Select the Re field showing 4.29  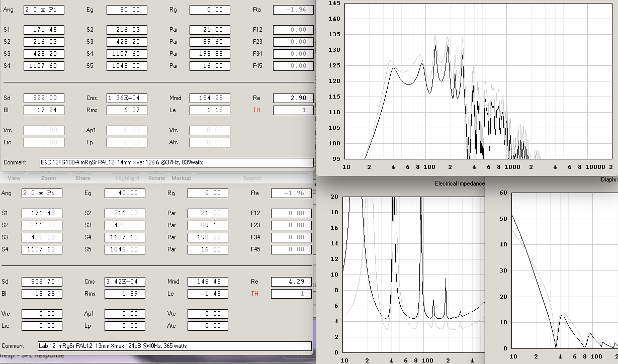click(x=291, y=282)
